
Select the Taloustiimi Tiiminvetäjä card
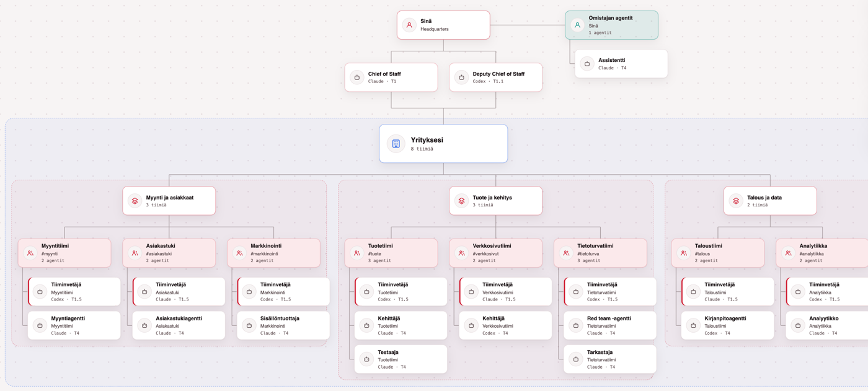[x=727, y=292]
